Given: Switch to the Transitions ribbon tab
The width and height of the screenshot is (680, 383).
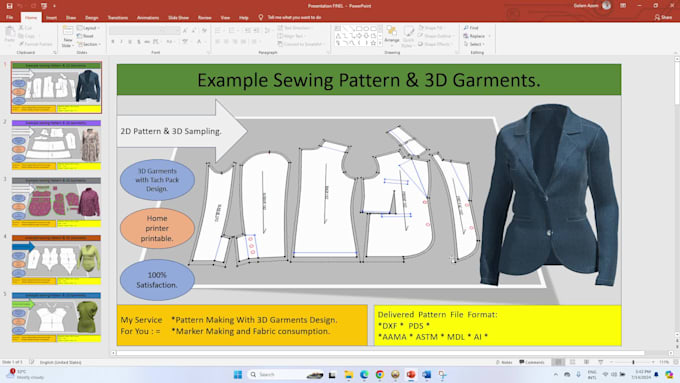Looking at the screenshot, I should tap(118, 18).
